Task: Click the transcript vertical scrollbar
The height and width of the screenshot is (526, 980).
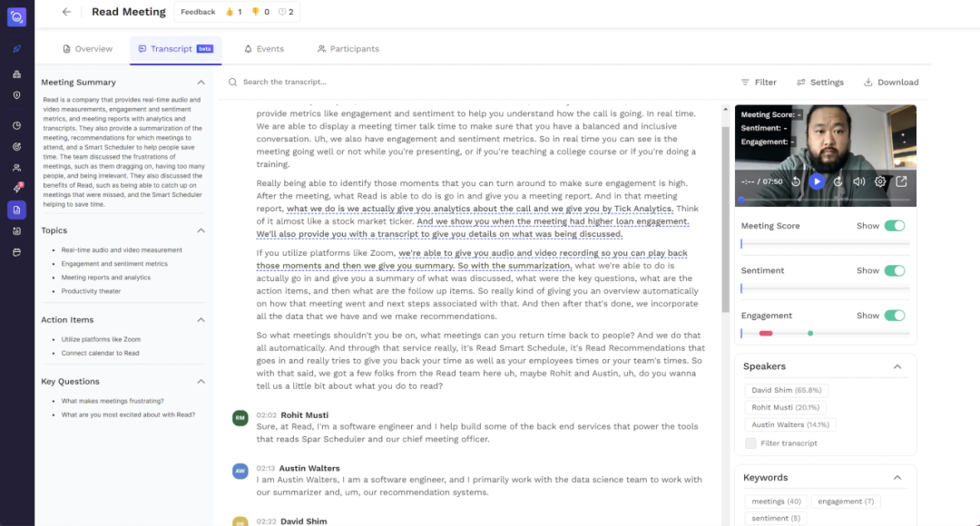Action: point(725,219)
